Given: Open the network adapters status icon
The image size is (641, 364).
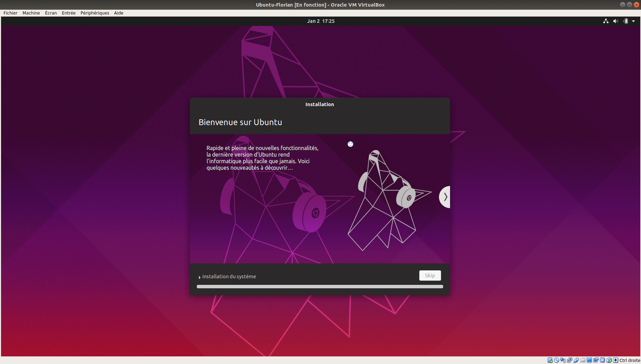Looking at the screenshot, I should click(570, 360).
